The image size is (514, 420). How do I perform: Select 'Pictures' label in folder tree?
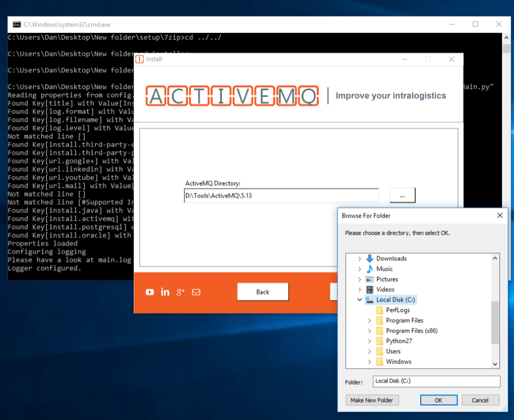pos(387,279)
